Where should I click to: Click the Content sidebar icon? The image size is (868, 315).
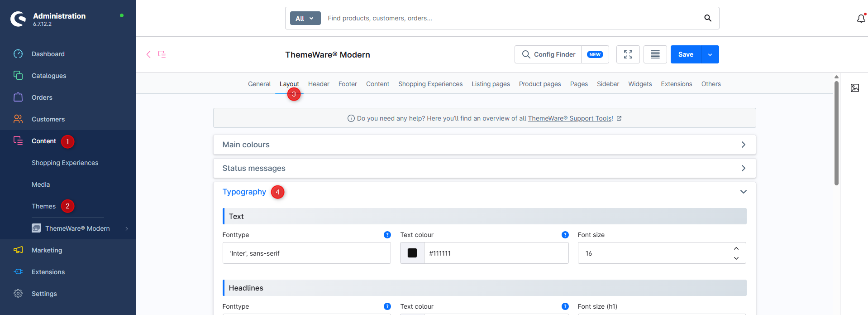point(18,141)
